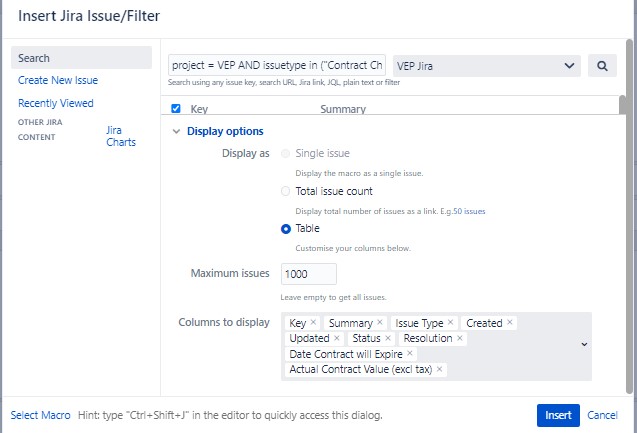
Task: Open the Select Macro link
Action: pyautogui.click(x=40, y=415)
